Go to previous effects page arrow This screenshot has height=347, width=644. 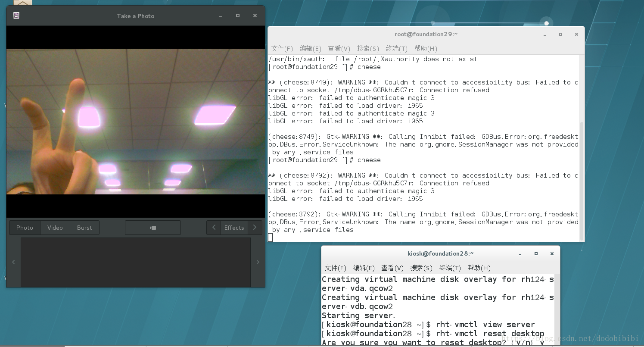coord(214,228)
